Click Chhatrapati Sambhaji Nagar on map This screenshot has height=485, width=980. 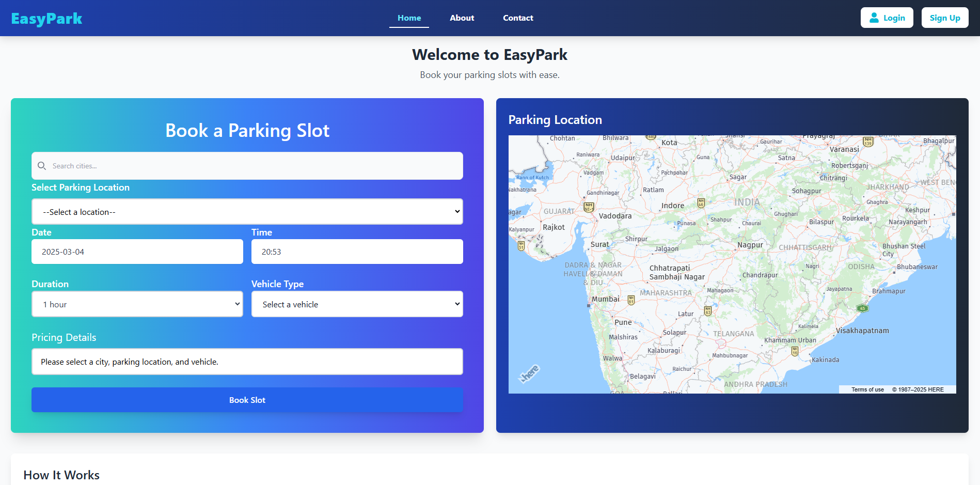(x=677, y=272)
